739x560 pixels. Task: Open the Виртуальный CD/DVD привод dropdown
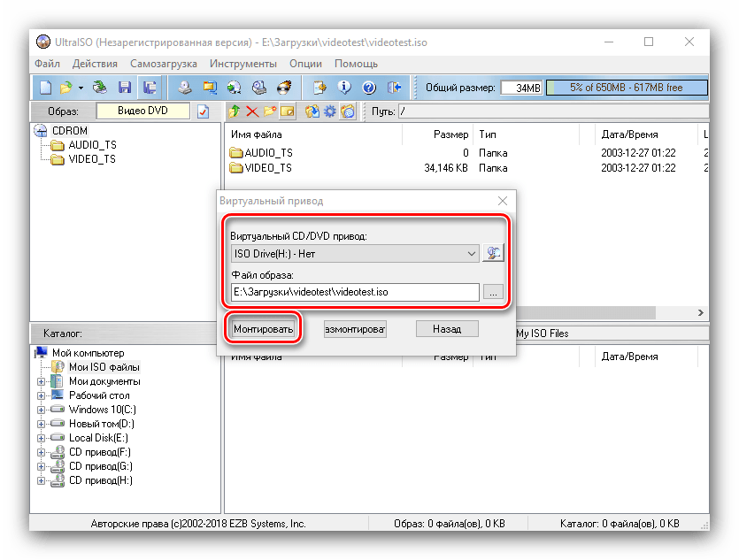354,254
